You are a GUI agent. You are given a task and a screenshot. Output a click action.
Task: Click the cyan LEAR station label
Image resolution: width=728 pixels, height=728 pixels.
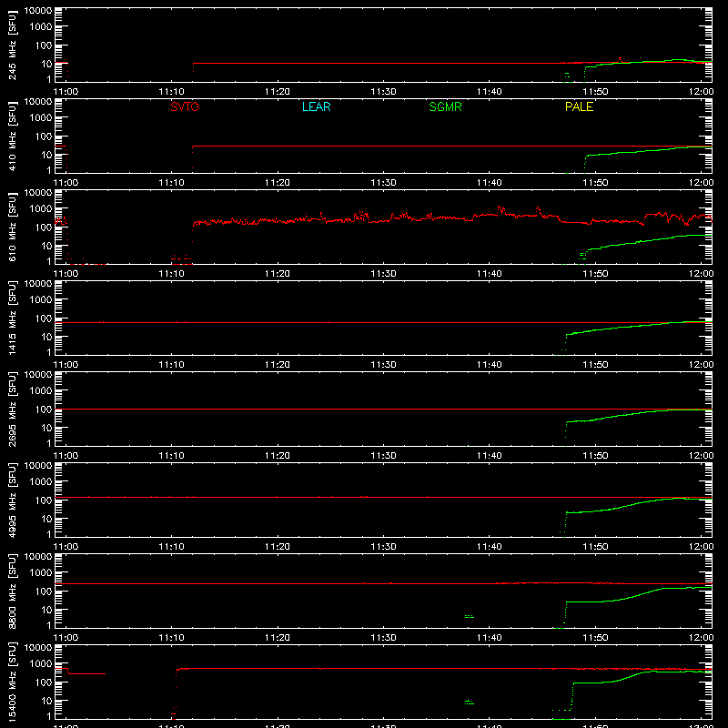coord(316,106)
